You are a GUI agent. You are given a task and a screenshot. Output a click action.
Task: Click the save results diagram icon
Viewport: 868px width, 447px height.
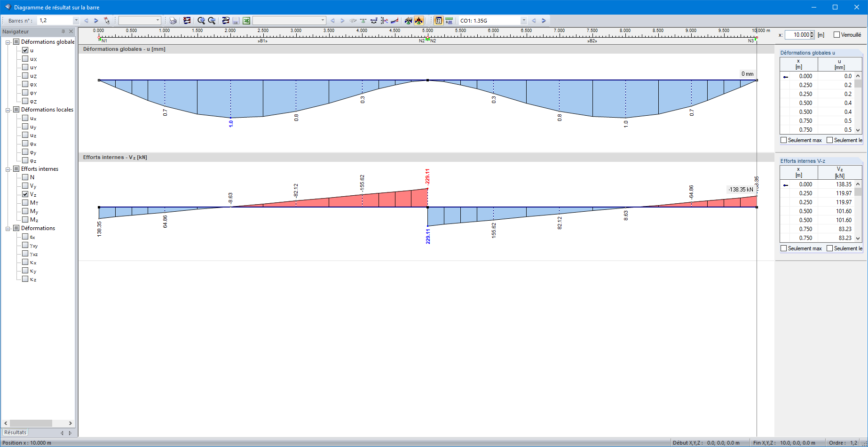(236, 20)
